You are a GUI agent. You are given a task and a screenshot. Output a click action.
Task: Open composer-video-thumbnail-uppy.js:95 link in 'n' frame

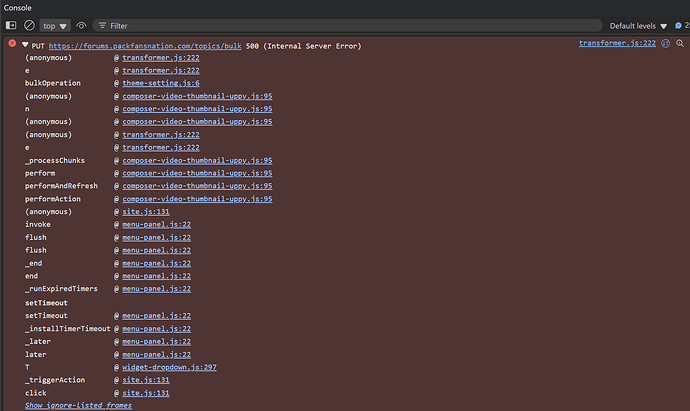[x=197, y=109]
